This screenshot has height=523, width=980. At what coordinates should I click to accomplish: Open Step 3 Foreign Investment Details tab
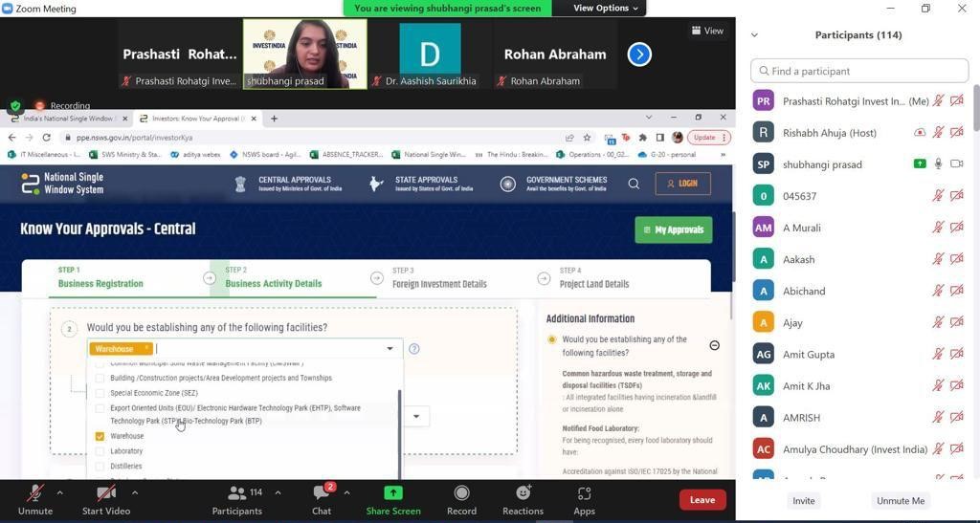pos(439,277)
